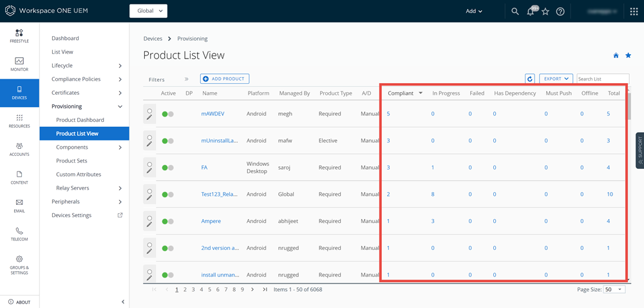The width and height of the screenshot is (644, 308).
Task: Toggle active state for mUninstallLa product
Action: (167, 141)
